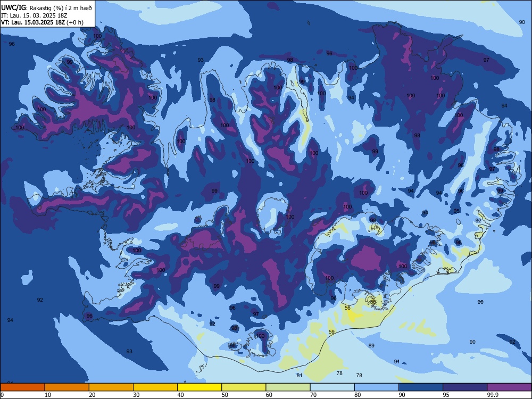Pick the 95–99.9 dark indigo legend swatch
The height and width of the screenshot is (399, 532).
465,387
